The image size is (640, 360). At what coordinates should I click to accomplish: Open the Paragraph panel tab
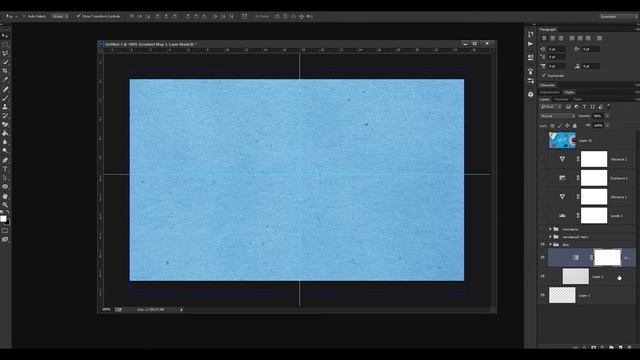pos(548,29)
